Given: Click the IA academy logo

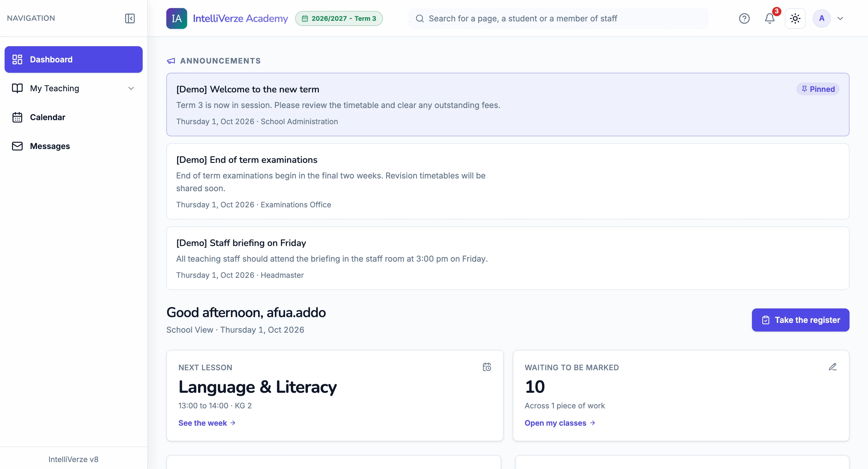Looking at the screenshot, I should point(176,18).
